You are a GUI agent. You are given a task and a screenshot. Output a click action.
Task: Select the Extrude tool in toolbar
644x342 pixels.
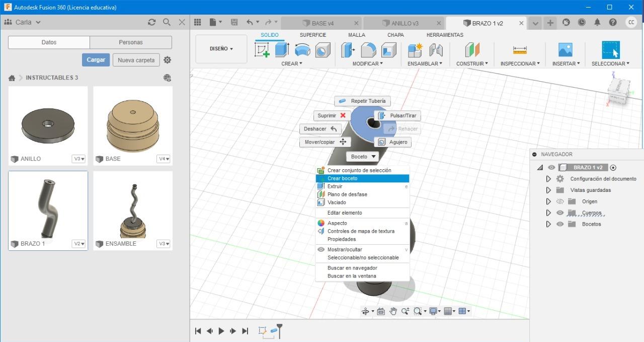click(282, 50)
